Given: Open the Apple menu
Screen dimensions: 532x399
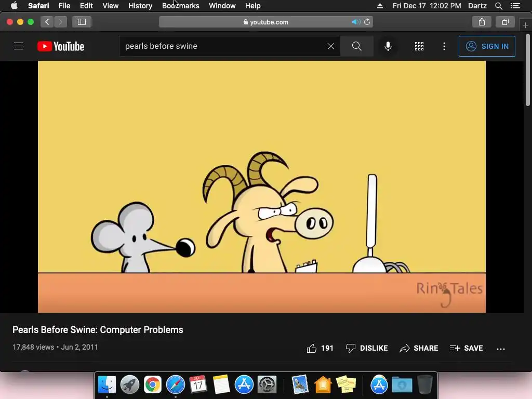Looking at the screenshot, I should 14,6.
